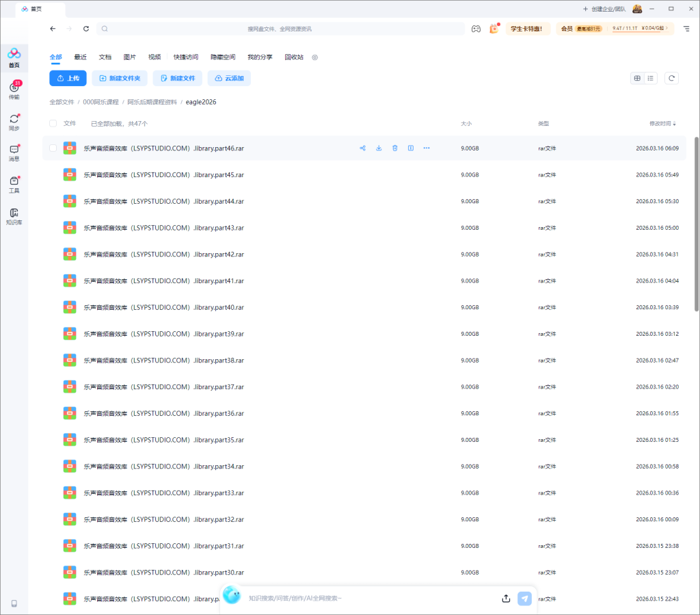This screenshot has height=615, width=700.
Task: Switch to the 视频 tab
Action: (x=154, y=57)
